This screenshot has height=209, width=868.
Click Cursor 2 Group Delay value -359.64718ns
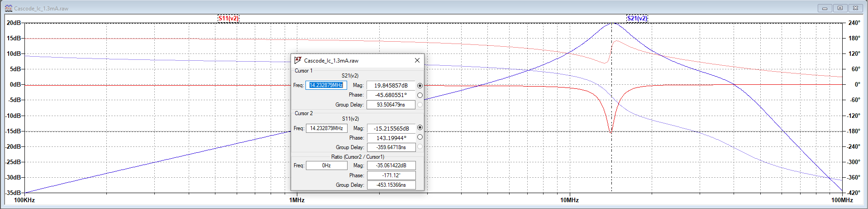point(391,147)
